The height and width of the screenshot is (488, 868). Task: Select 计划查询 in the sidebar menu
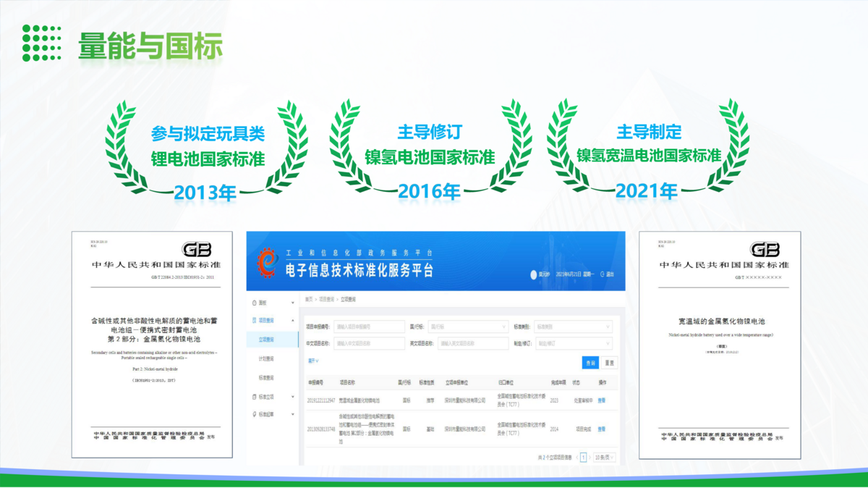coord(265,358)
